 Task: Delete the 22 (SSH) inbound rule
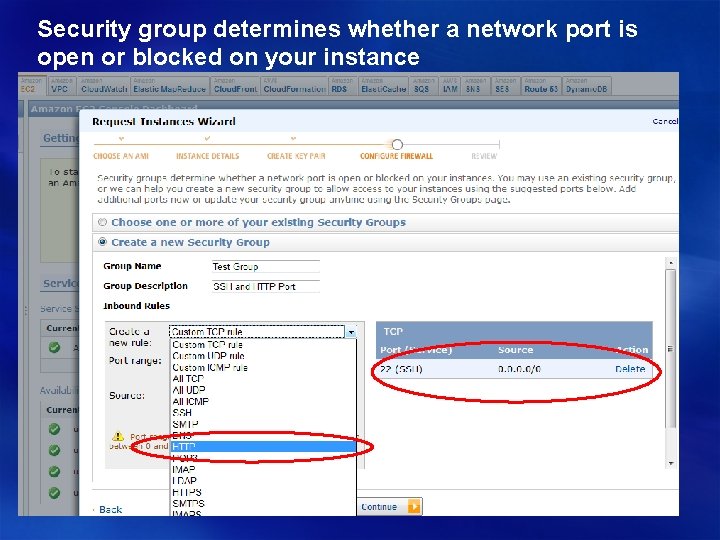(630, 369)
